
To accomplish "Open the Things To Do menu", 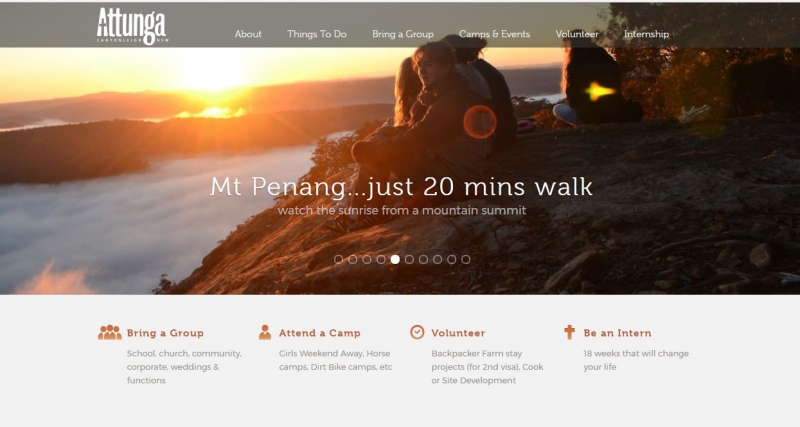I will 317,34.
